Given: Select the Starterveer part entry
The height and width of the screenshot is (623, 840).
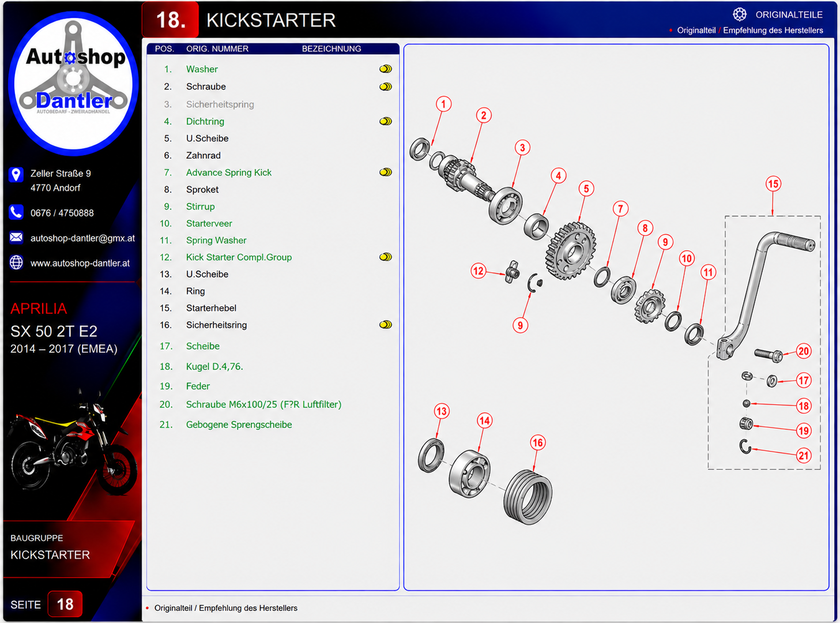Looking at the screenshot, I should [209, 224].
